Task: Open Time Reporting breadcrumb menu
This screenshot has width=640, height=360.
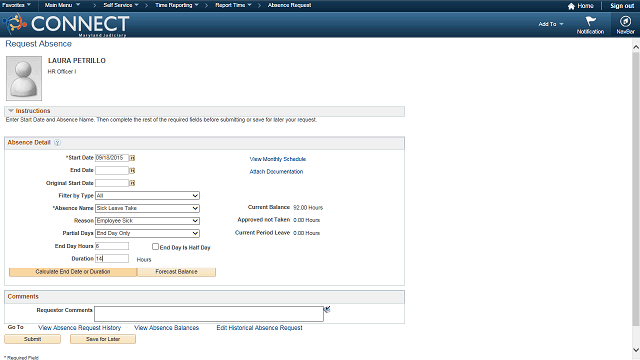Action: point(177,5)
